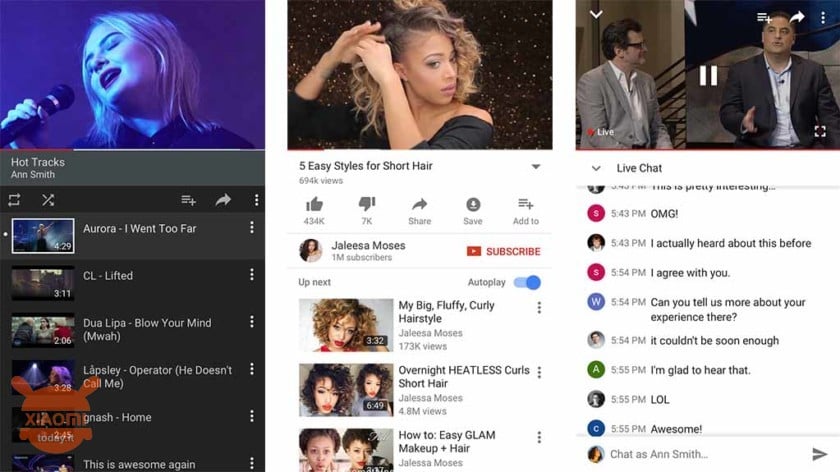Open the Jaleesa Moses channel name
The width and height of the screenshot is (840, 472).
(x=368, y=245)
